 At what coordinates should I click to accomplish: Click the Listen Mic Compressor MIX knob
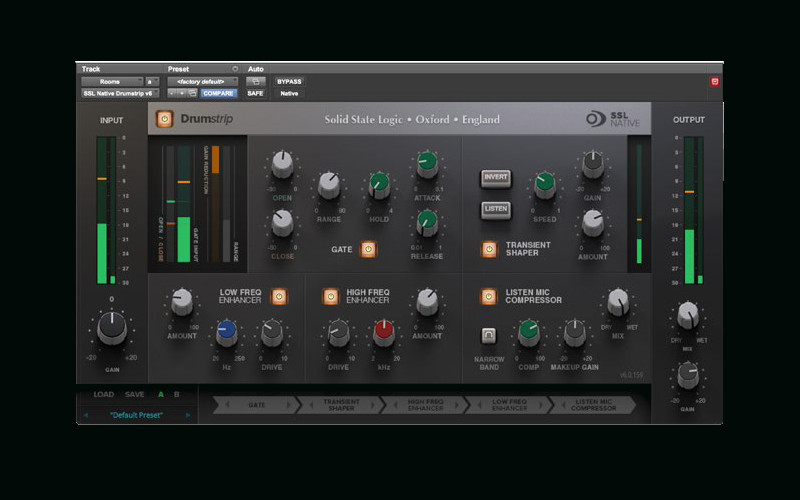pos(618,302)
